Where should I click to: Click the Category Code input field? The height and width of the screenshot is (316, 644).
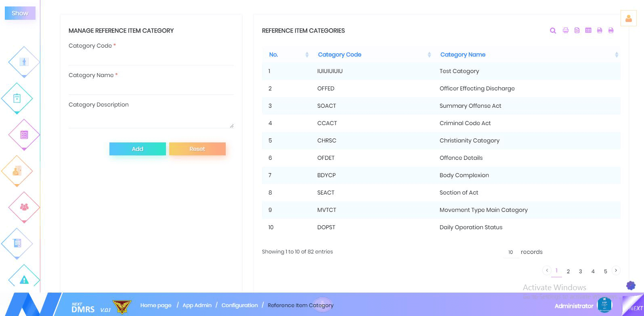151,59
